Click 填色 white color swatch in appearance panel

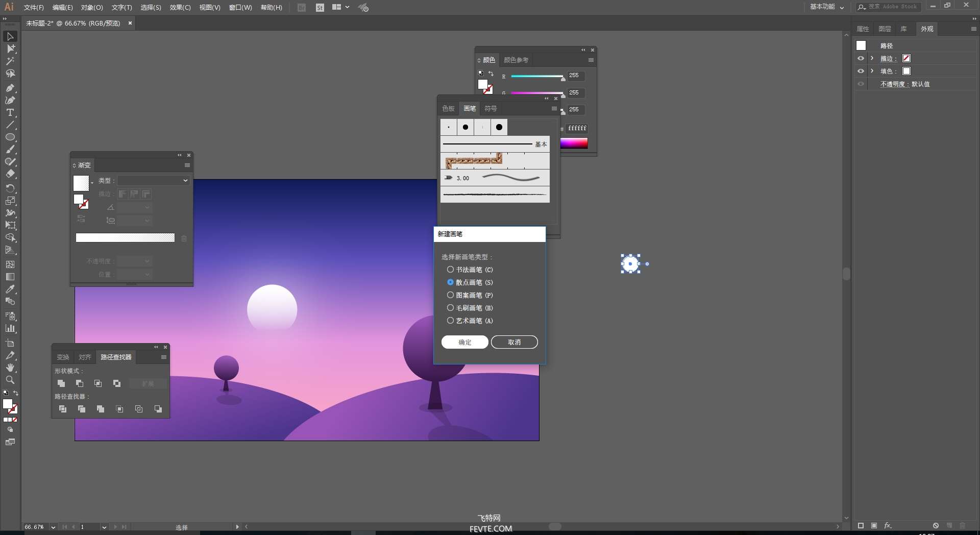click(x=906, y=71)
